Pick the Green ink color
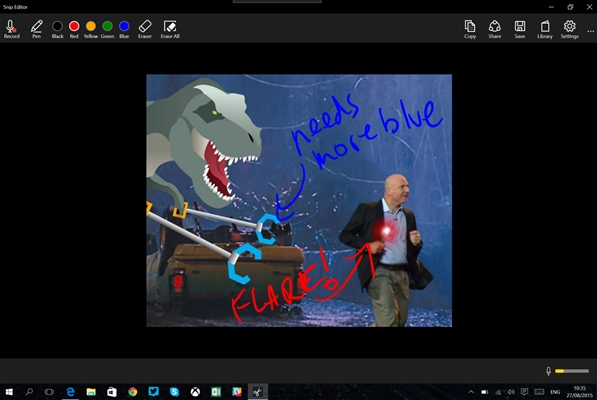The height and width of the screenshot is (400, 597). pyautogui.click(x=107, y=29)
